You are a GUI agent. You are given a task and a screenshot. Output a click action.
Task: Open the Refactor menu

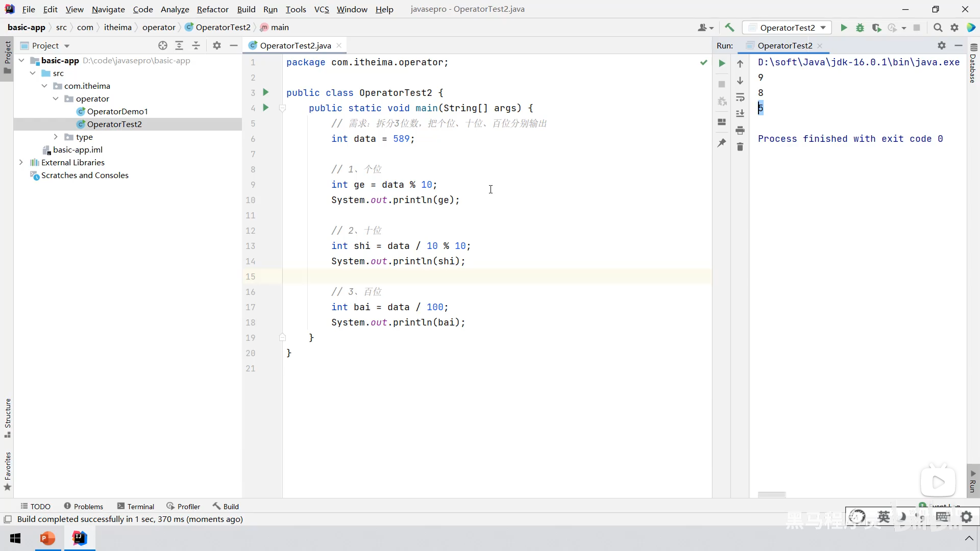[x=212, y=9]
